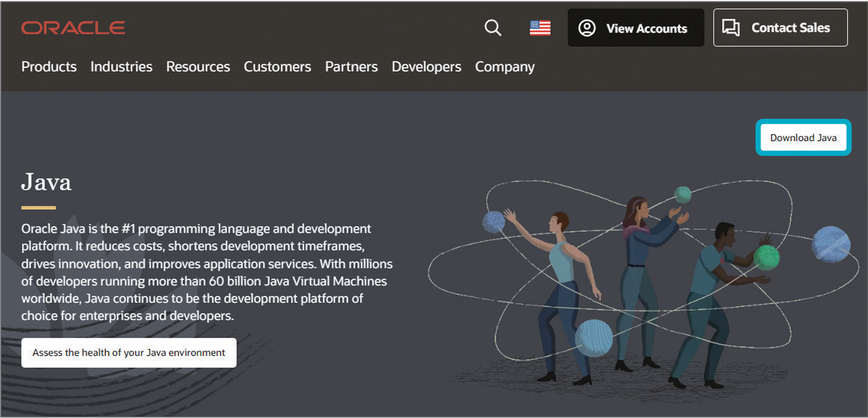Open the Developers menu
Image resolution: width=868 pixels, height=418 pixels.
(426, 67)
